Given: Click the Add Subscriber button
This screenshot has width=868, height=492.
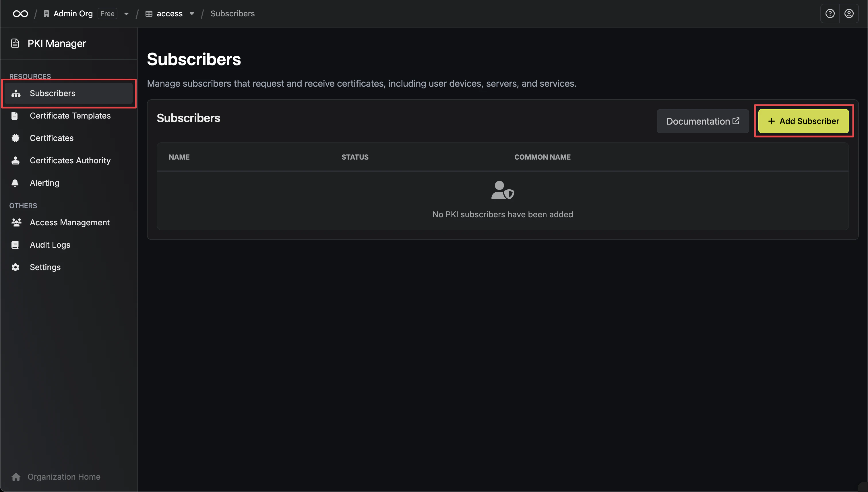Looking at the screenshot, I should 803,121.
